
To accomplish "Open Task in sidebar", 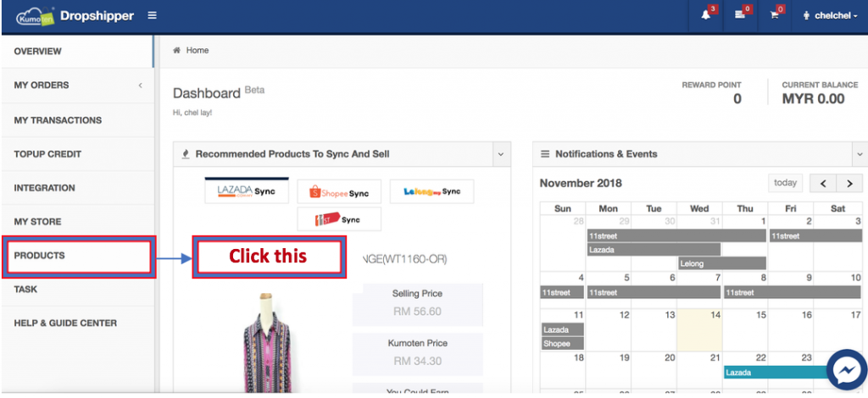I will point(77,289).
